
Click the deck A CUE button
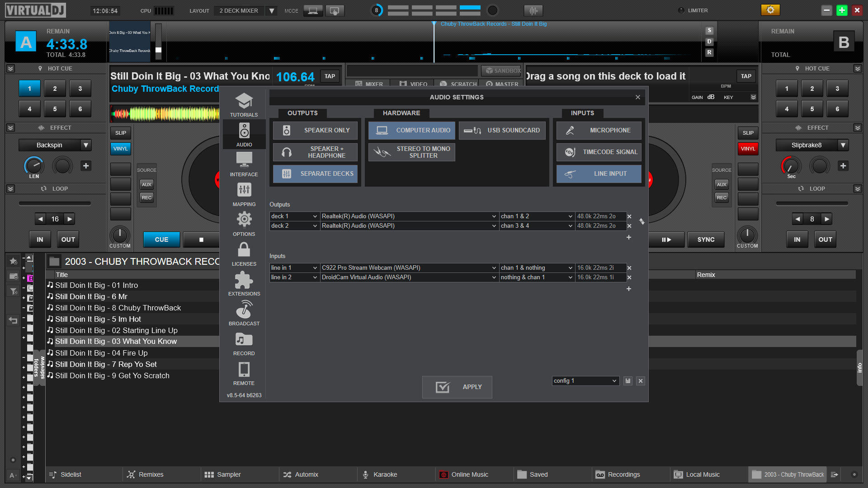[161, 239]
